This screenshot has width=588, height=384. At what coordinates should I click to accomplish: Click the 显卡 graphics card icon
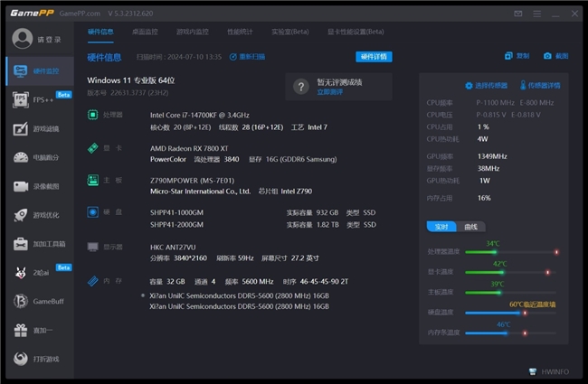92,148
